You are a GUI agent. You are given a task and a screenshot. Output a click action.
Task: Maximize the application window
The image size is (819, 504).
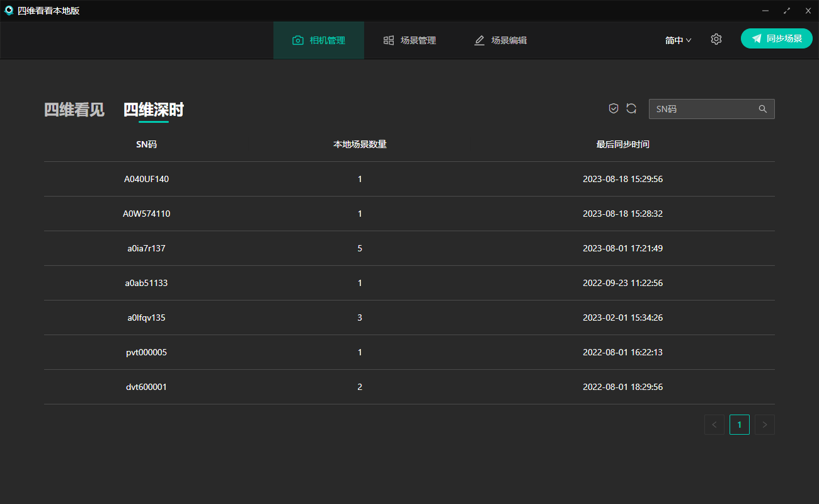[787, 11]
